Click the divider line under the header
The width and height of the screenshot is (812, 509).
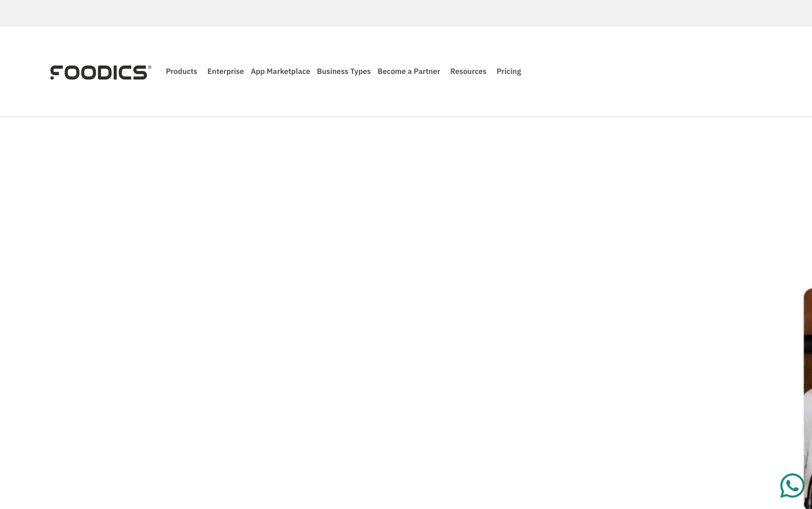tap(406, 116)
